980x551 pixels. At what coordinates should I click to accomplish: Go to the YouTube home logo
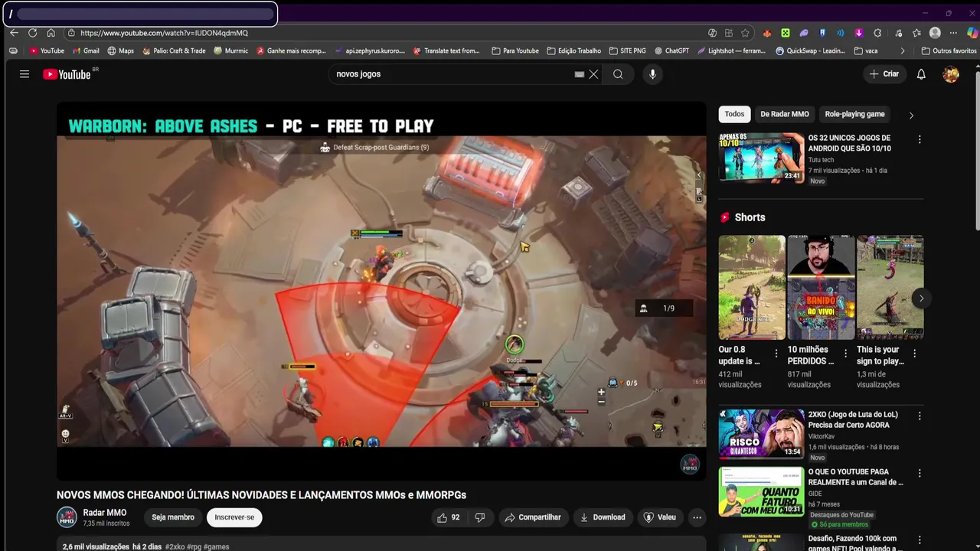click(x=67, y=74)
